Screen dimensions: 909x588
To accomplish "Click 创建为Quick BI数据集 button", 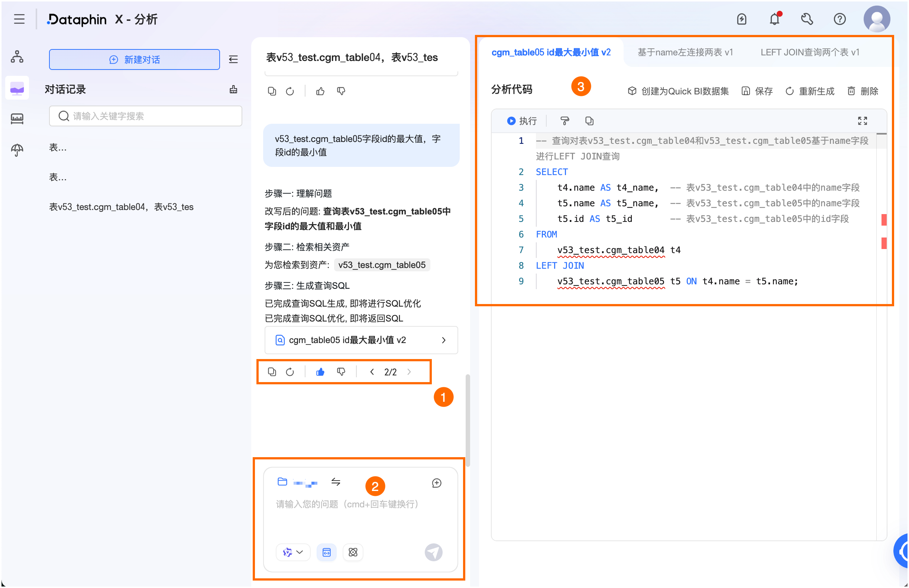I will (678, 91).
